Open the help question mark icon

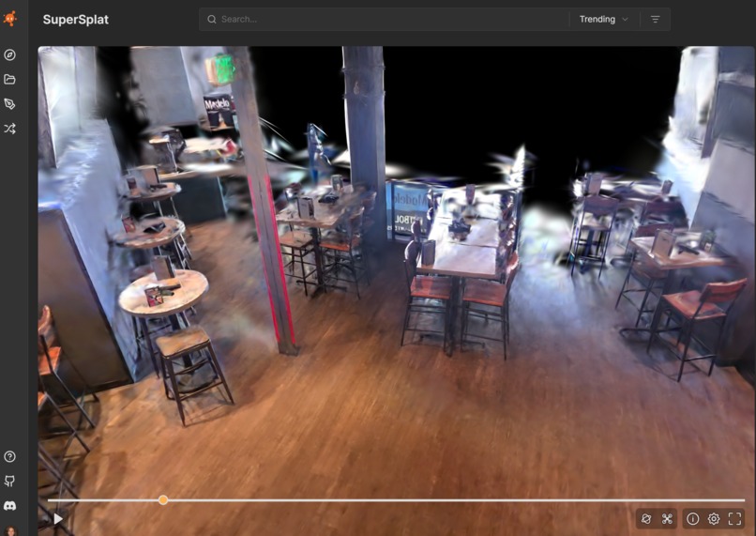(x=9, y=456)
